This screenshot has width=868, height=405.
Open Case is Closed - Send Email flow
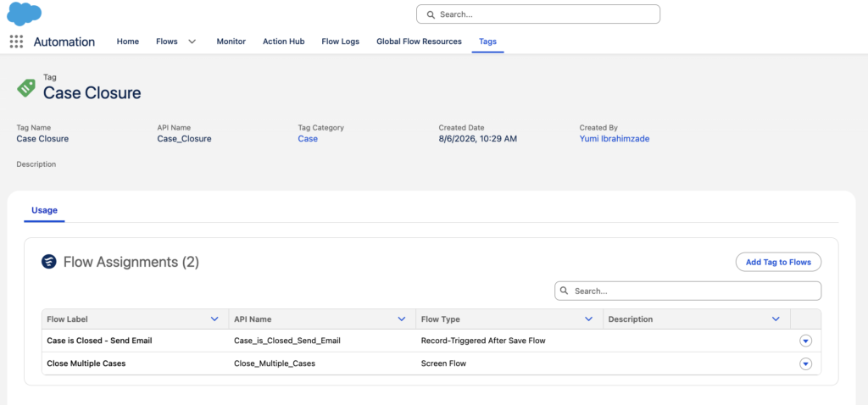pyautogui.click(x=100, y=341)
